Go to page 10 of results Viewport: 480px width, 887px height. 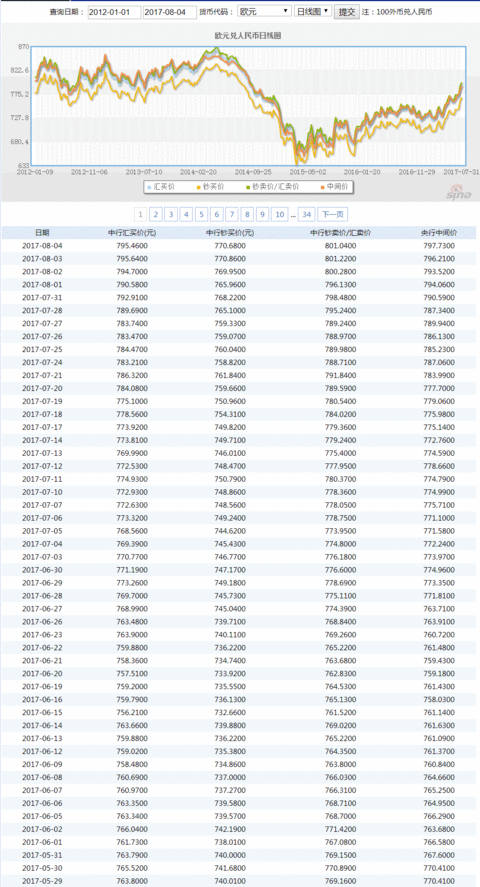(x=279, y=214)
